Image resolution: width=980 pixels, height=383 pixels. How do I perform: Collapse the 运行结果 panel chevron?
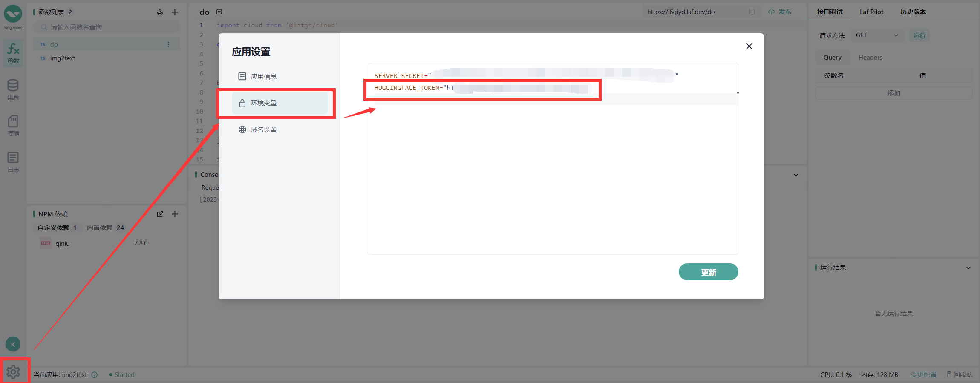[968, 268]
